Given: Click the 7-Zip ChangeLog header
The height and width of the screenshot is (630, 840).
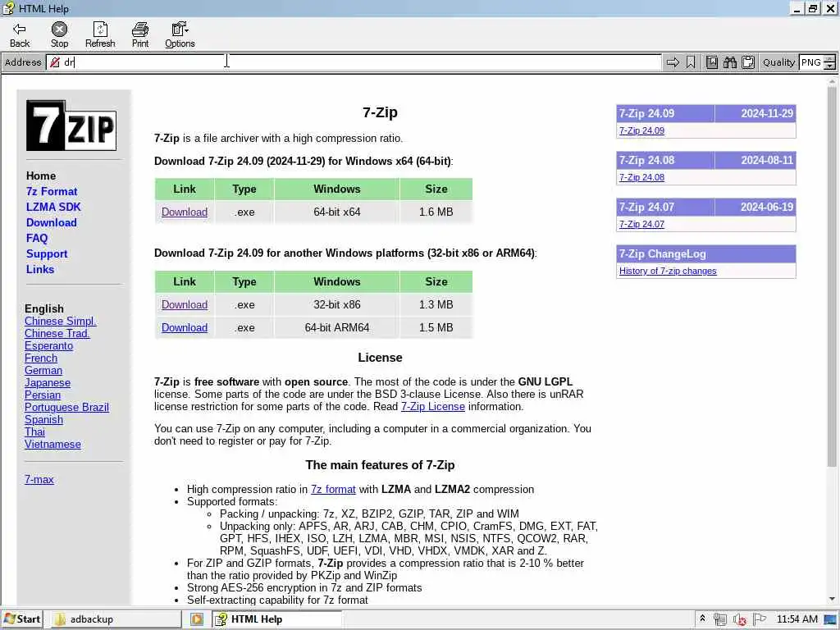Looking at the screenshot, I should 706,254.
